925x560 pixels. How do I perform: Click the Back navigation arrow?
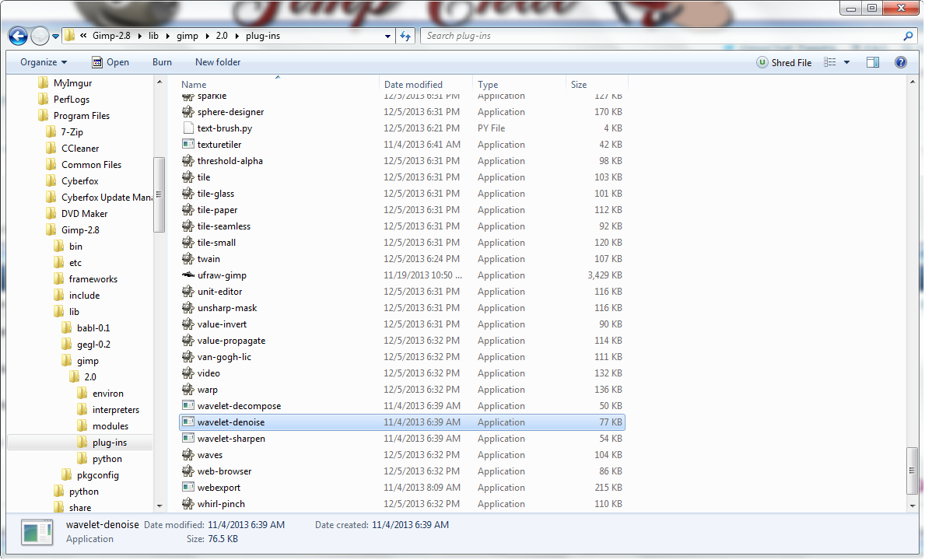pyautogui.click(x=18, y=36)
